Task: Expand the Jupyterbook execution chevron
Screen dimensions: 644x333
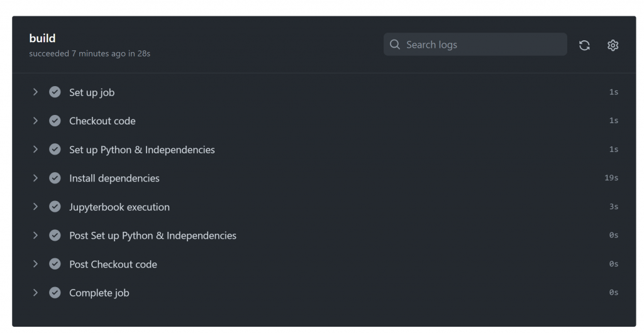Action: pos(35,207)
